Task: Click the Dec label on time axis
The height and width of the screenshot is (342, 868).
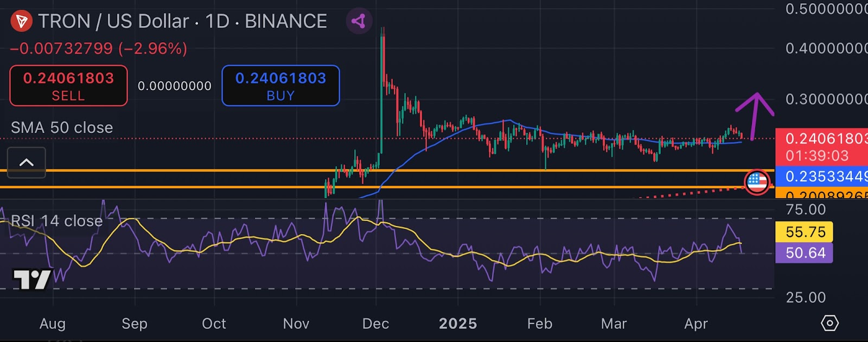Action: coord(375,324)
